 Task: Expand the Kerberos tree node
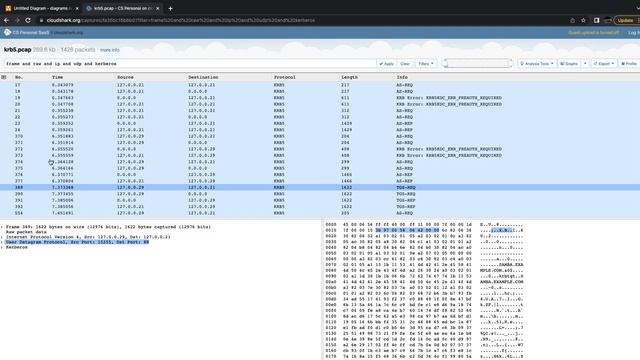click(x=2, y=247)
